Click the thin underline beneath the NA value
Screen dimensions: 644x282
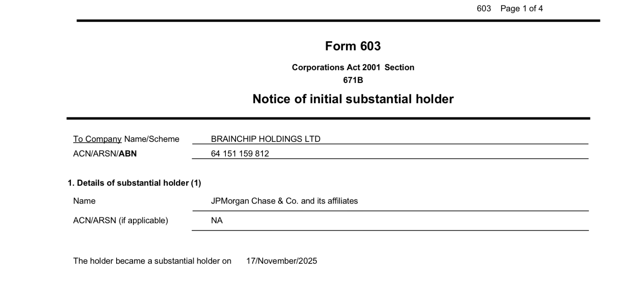click(390, 230)
